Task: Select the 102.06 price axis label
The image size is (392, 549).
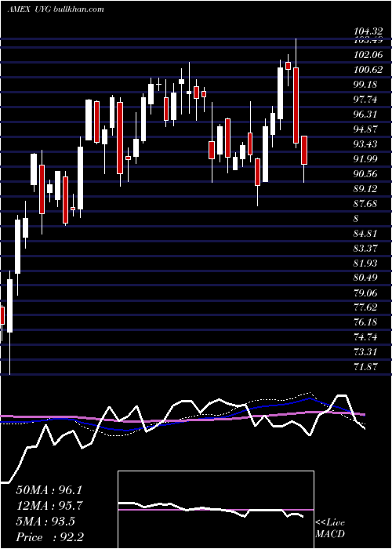Action: point(367,55)
